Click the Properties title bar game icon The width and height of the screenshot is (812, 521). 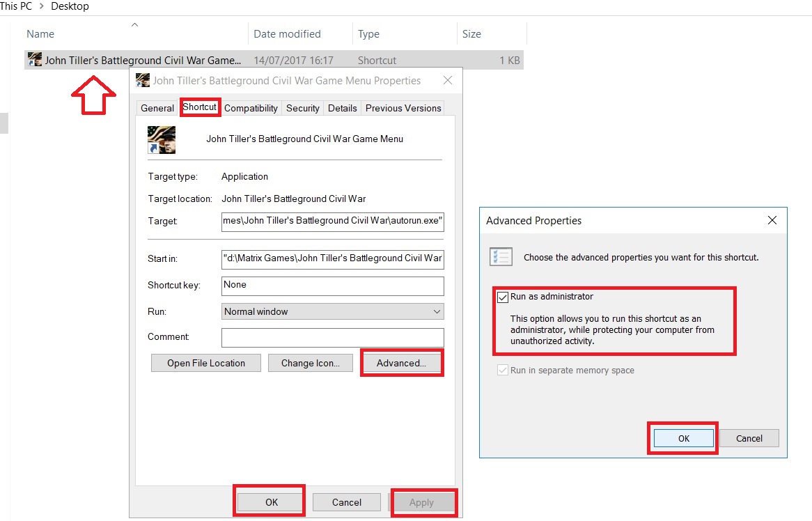[142, 80]
